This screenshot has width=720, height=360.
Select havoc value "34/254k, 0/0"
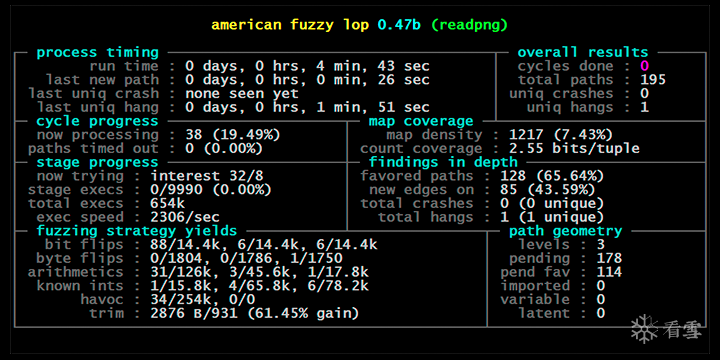[x=202, y=300]
